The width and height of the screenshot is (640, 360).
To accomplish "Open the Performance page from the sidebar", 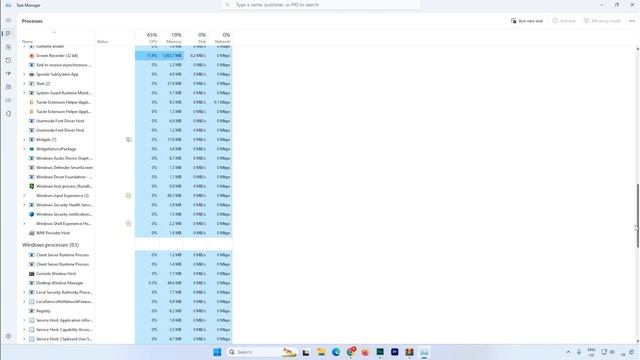I will click(x=8, y=47).
